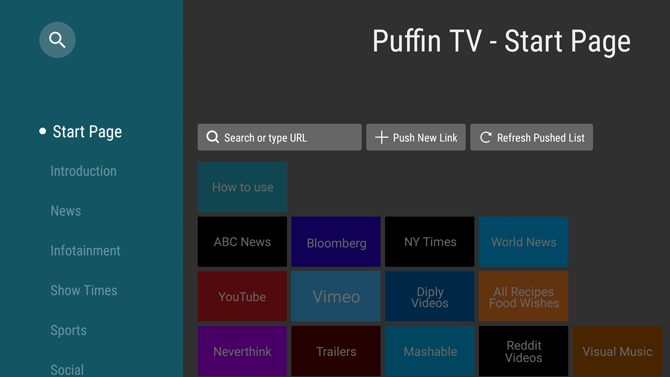Go to the News category
Image resolution: width=670 pixels, height=377 pixels.
pos(65,211)
